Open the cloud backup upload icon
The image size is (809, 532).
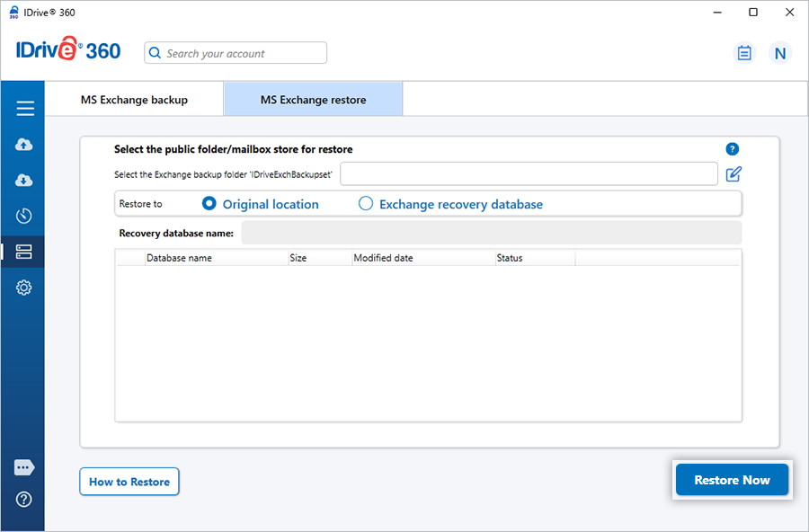[x=24, y=145]
